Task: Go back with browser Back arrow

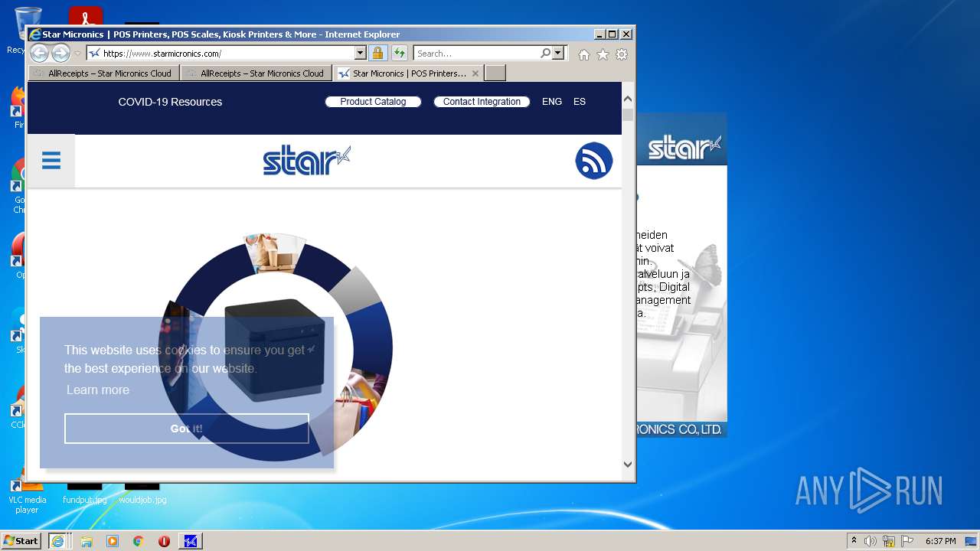Action: pos(40,53)
